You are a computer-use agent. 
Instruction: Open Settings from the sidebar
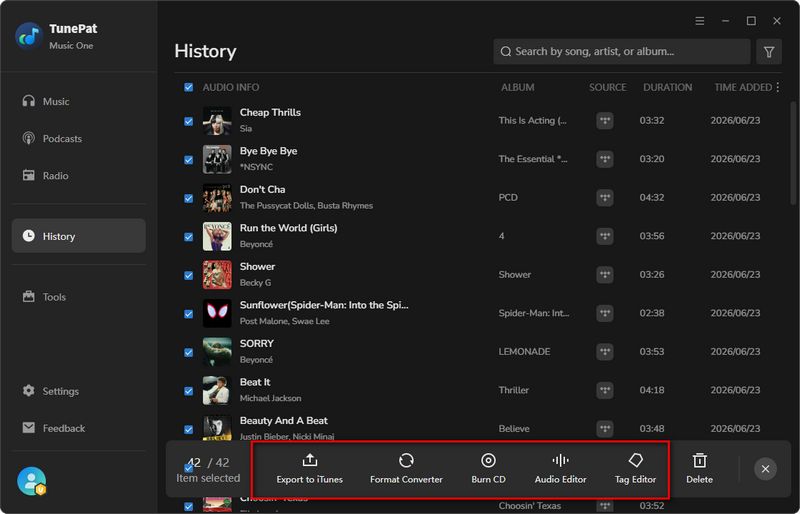51,391
